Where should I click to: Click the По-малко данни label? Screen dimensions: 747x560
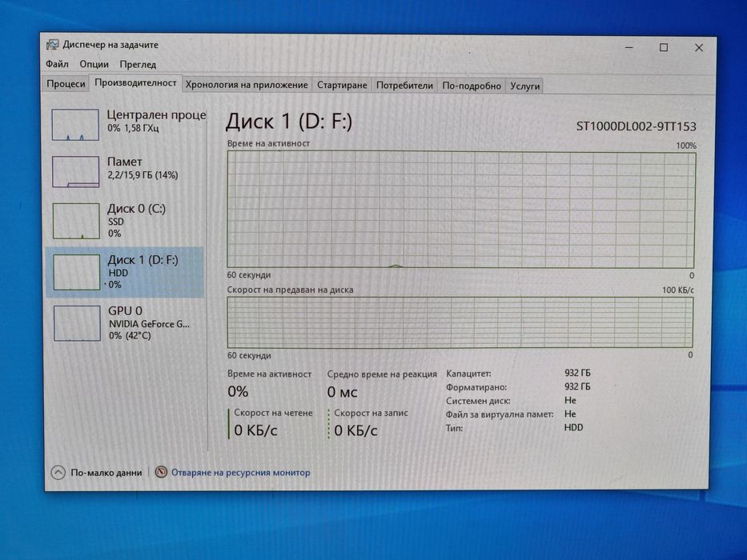pos(106,472)
